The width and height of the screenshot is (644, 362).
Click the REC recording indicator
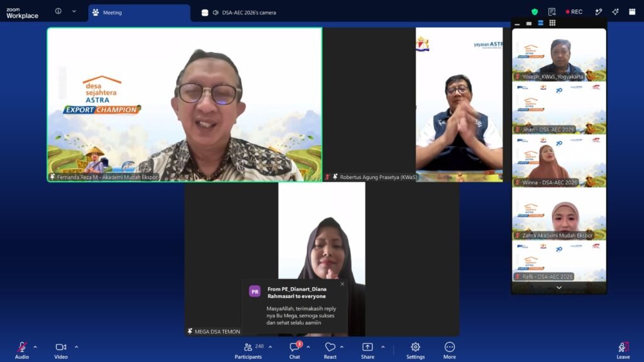coord(574,12)
